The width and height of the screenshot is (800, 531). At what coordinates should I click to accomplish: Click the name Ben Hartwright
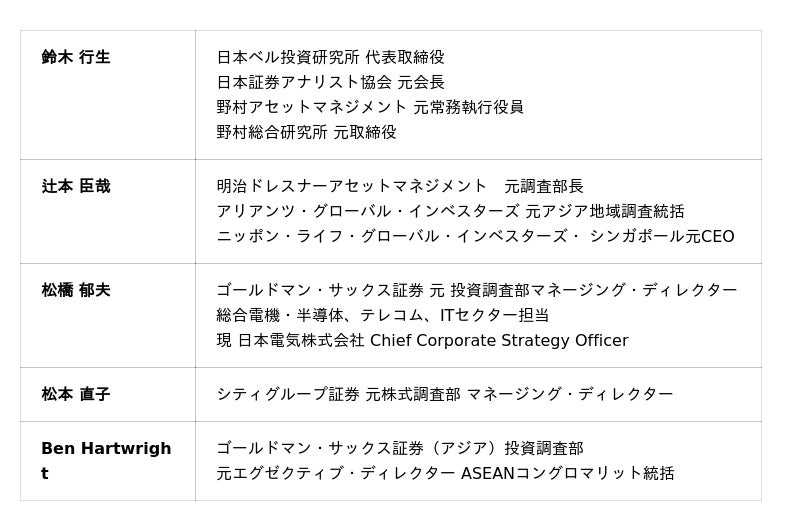pyautogui.click(x=106, y=449)
